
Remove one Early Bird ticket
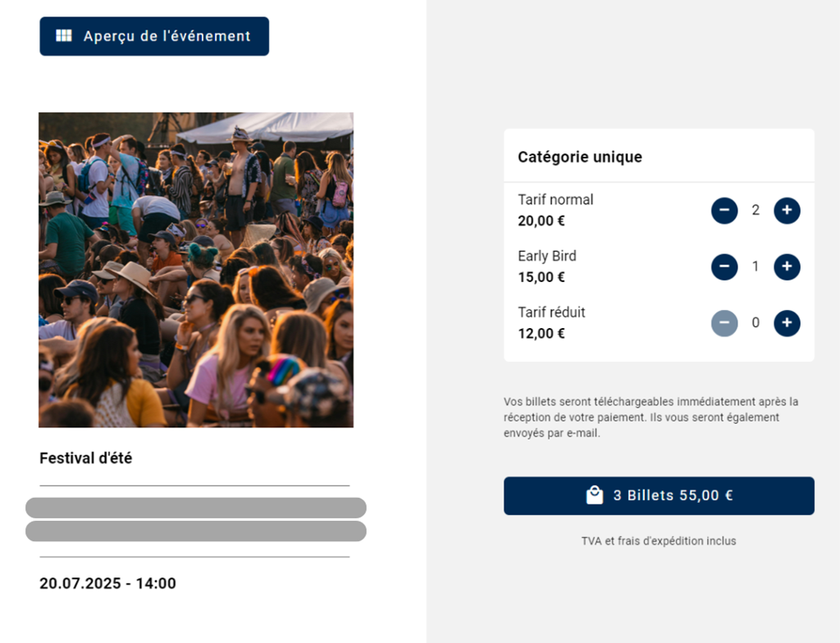(x=724, y=267)
